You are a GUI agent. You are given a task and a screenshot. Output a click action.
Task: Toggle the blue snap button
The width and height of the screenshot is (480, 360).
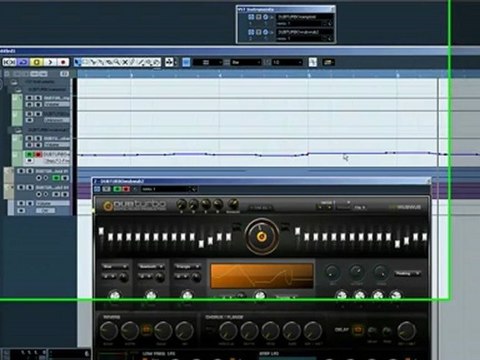click(186, 62)
